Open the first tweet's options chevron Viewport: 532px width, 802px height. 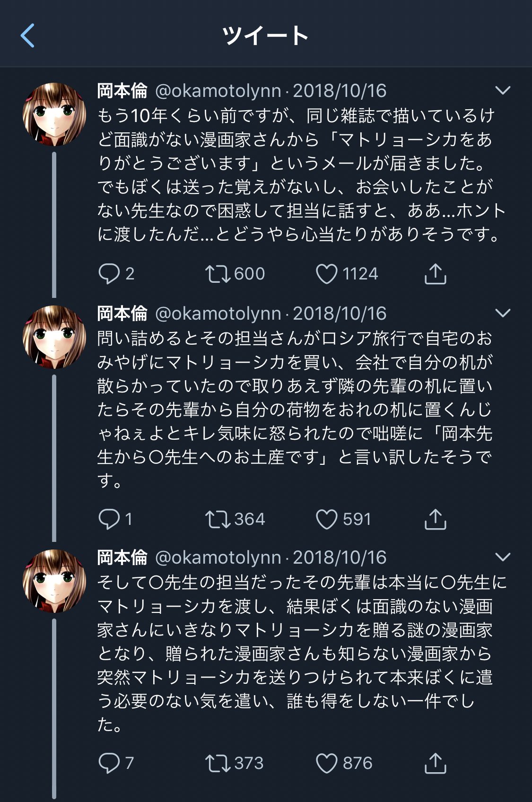coord(502,90)
